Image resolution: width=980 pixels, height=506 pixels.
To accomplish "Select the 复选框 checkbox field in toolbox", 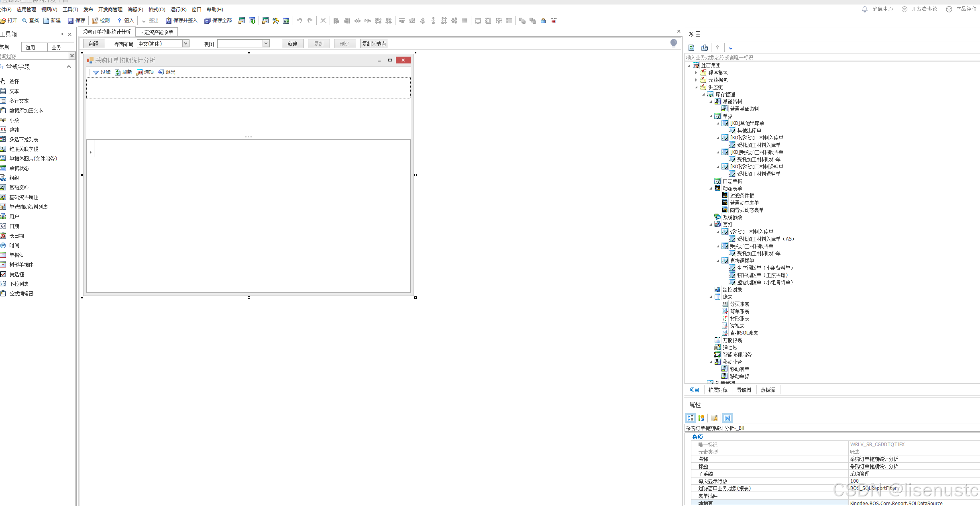I will coord(16,274).
